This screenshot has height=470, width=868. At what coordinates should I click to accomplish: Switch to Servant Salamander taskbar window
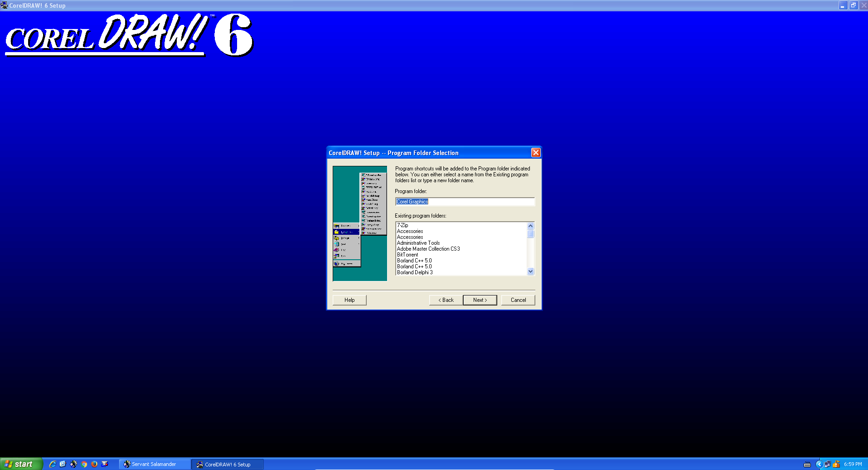(x=154, y=464)
